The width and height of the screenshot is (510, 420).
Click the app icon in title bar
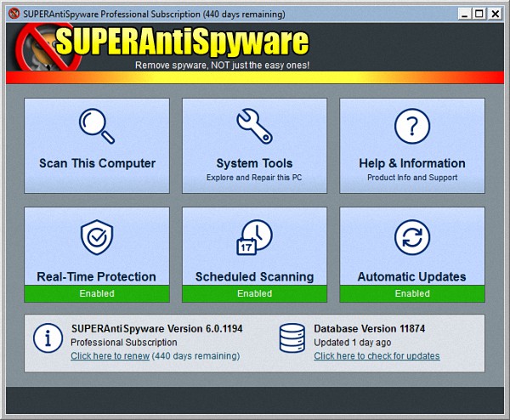[13, 14]
